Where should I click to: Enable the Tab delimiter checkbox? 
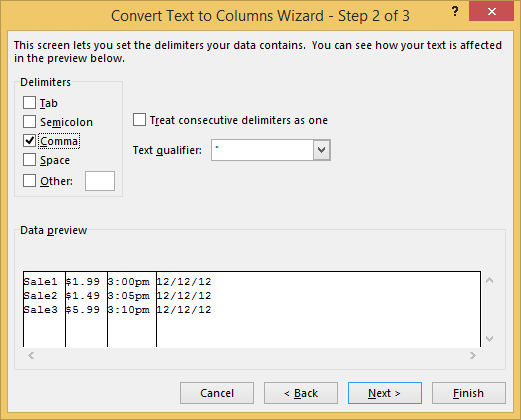pos(29,103)
